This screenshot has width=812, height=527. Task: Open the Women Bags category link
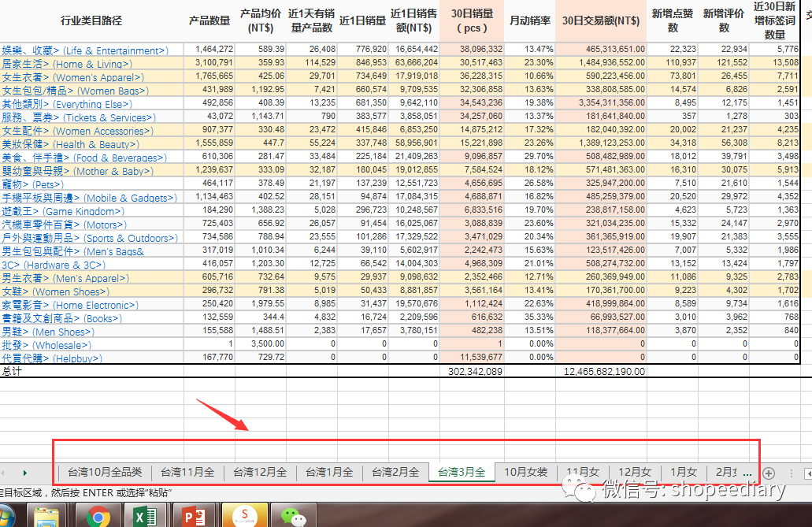75,91
